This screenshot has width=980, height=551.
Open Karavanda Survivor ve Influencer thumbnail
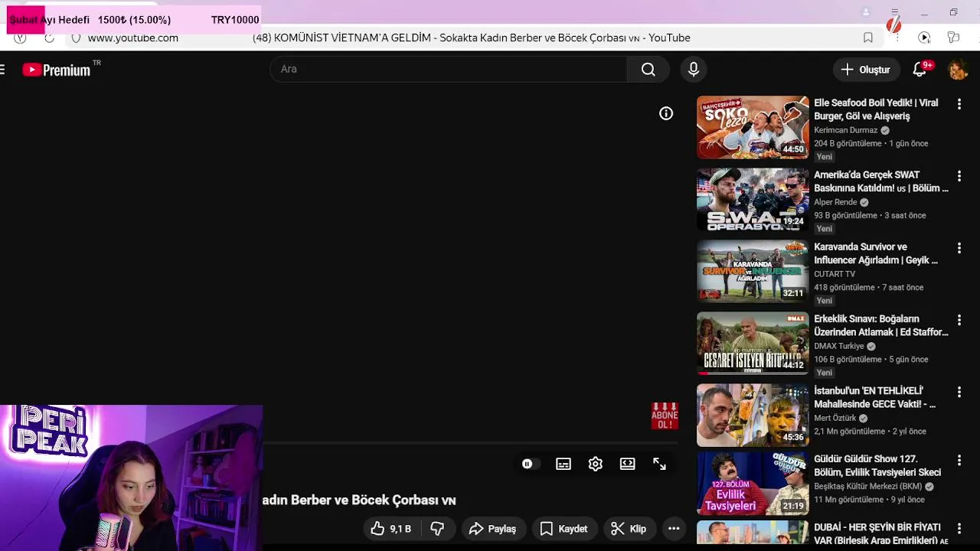(753, 271)
